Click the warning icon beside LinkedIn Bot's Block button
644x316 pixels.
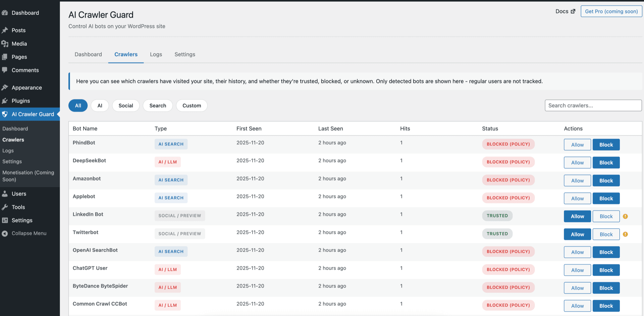coord(625,216)
